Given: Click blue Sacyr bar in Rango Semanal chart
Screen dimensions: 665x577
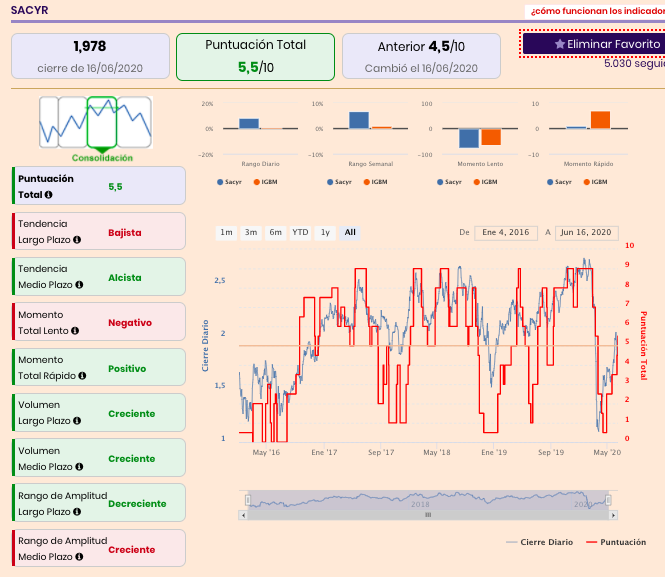Looking at the screenshot, I should click(359, 120).
